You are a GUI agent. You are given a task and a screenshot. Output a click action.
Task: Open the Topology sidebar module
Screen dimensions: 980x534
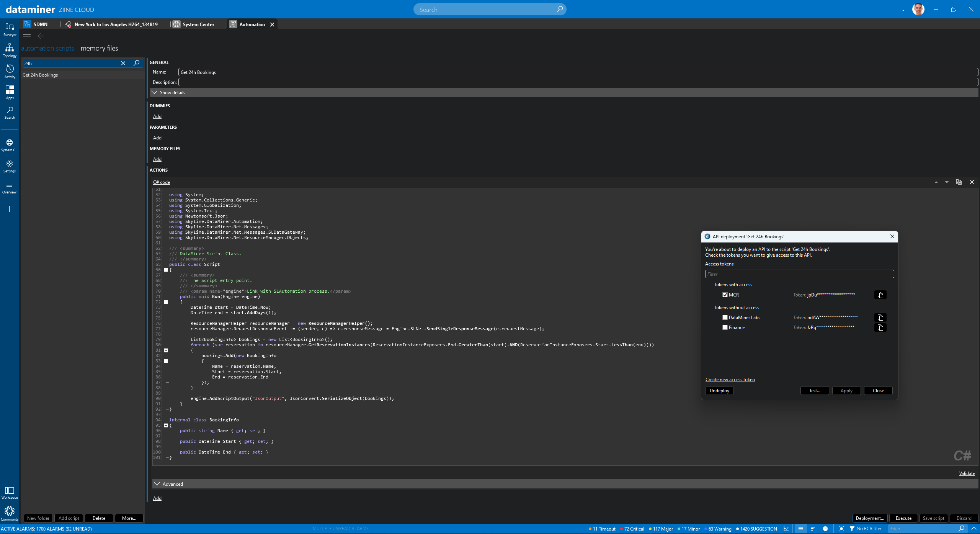coord(10,51)
